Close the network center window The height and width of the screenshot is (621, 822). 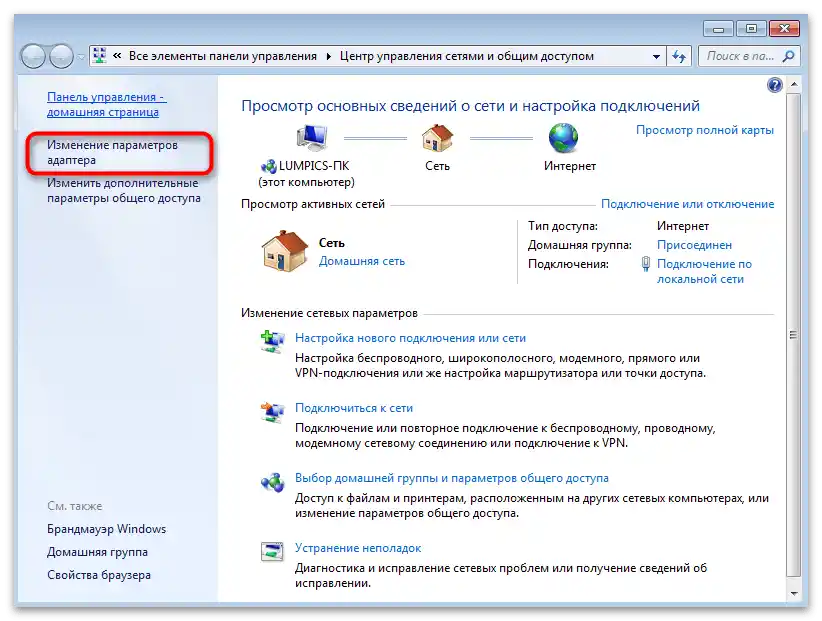pyautogui.click(x=784, y=29)
